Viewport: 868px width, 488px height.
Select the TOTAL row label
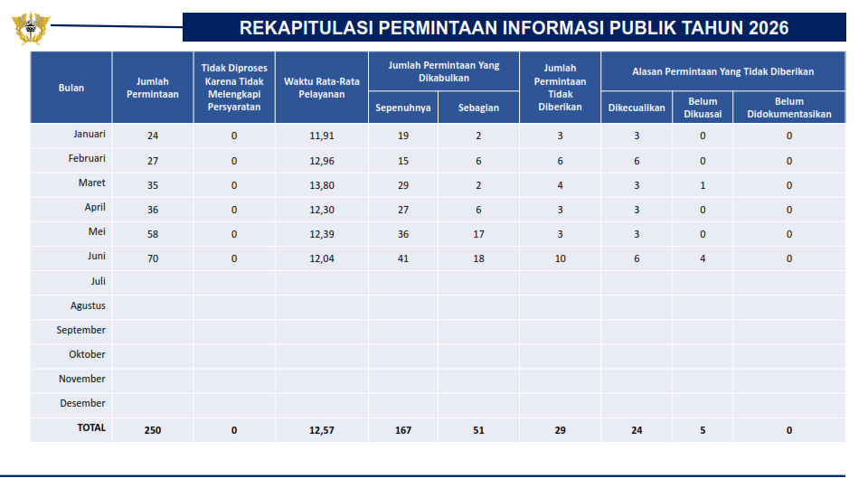(x=91, y=427)
